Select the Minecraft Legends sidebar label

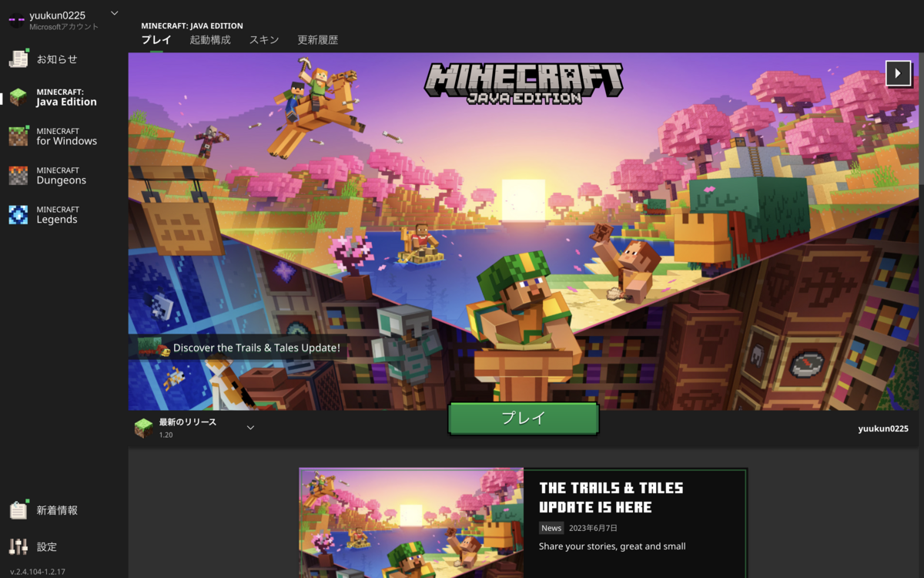tap(58, 215)
